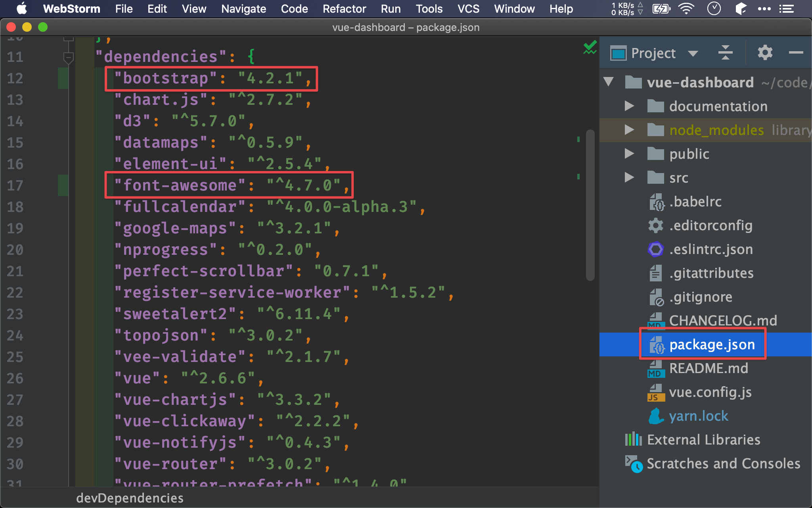
Task: Place cursor on "font-awesome" dependency line
Action: (232, 185)
